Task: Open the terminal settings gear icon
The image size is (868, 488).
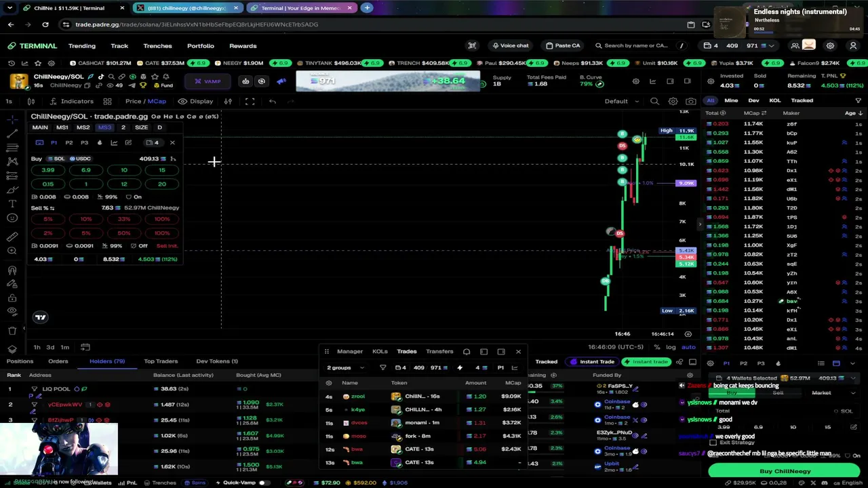Action: (x=830, y=45)
